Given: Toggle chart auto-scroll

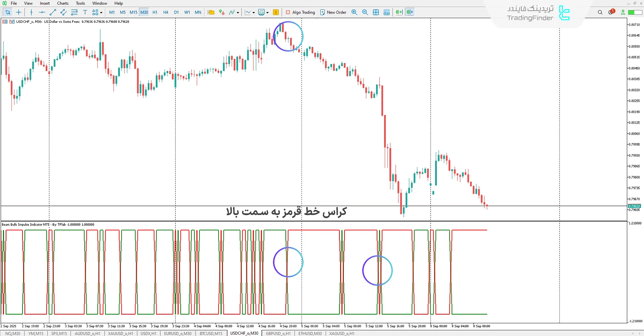Looking at the screenshot, I should (x=399, y=12).
